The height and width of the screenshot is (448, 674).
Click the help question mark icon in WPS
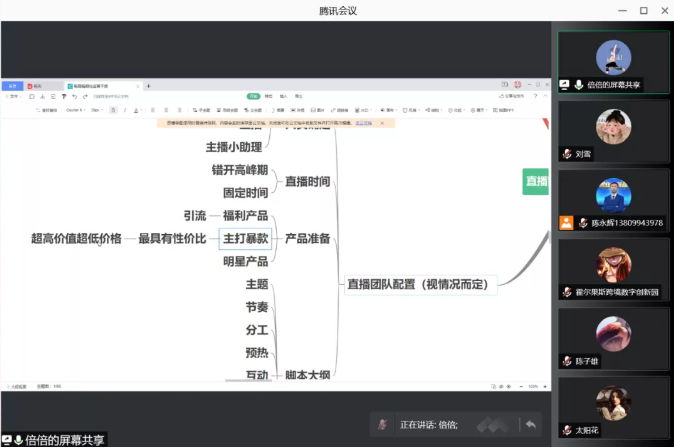[535, 96]
